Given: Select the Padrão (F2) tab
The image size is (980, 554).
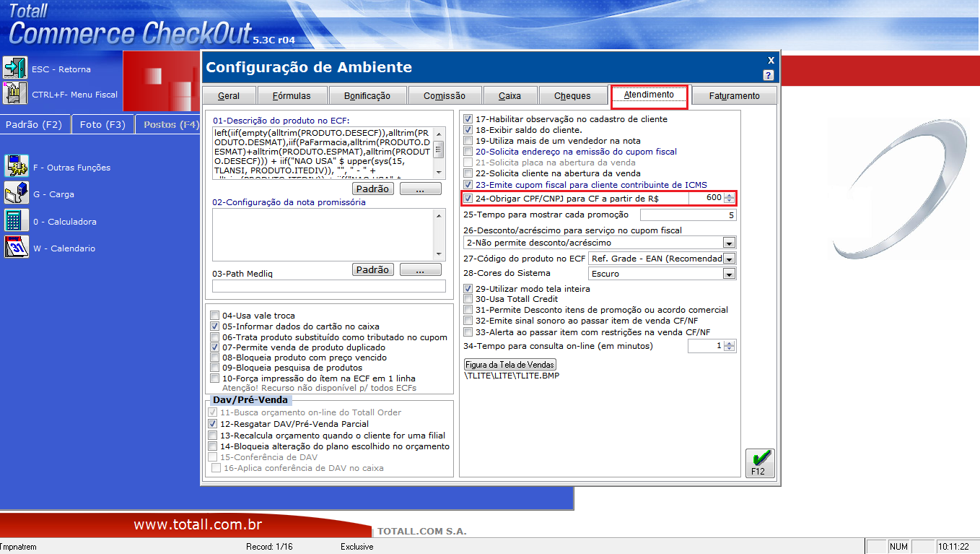Looking at the screenshot, I should coord(34,124).
